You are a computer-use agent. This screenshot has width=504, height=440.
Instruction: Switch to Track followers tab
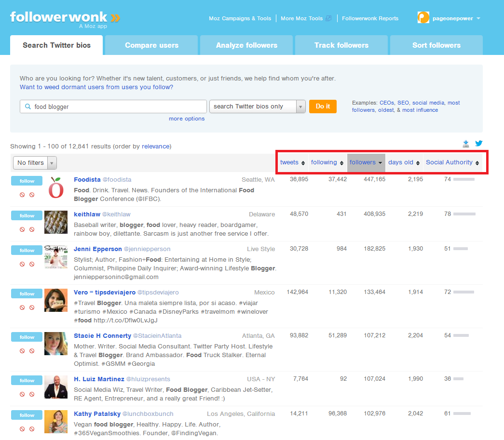[341, 45]
